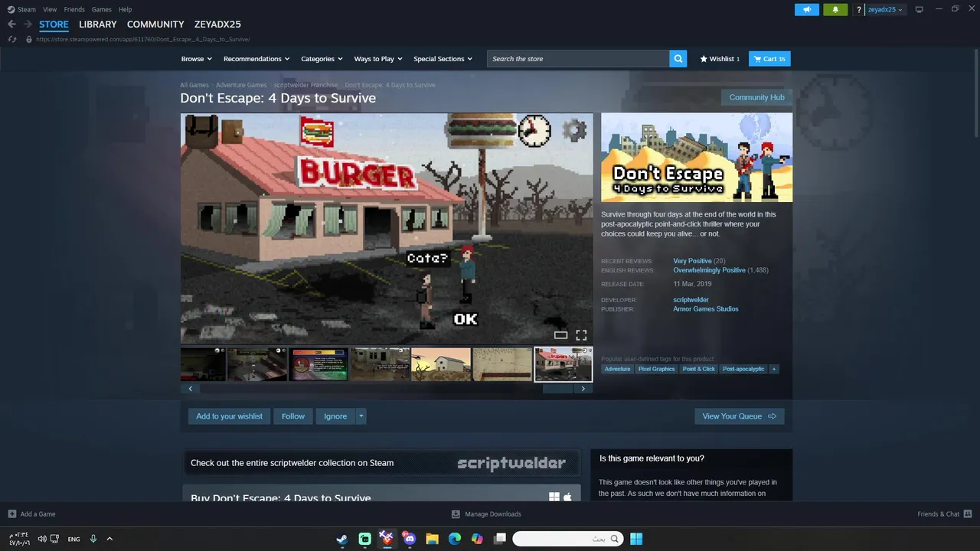Open the Steam menu
Image resolution: width=980 pixels, height=551 pixels.
pos(22,9)
